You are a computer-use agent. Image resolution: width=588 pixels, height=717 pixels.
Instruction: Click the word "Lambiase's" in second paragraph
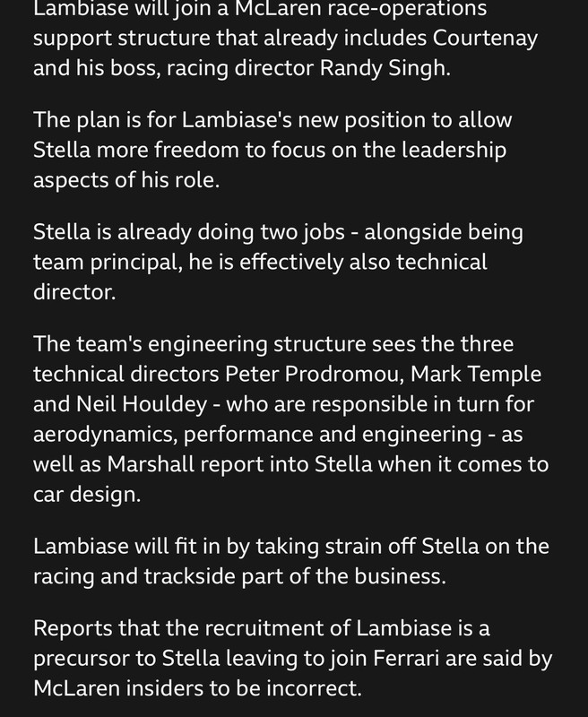pos(237,120)
